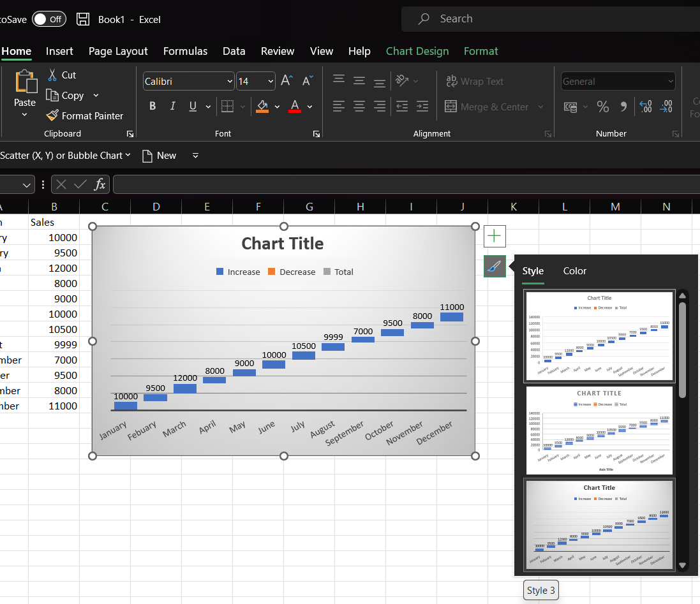Click the Percent Style button
Viewport: 700px width, 604px height.
pos(602,107)
